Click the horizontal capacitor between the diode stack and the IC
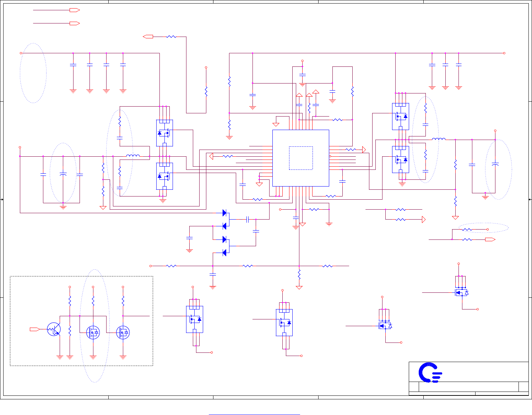 (248, 220)
